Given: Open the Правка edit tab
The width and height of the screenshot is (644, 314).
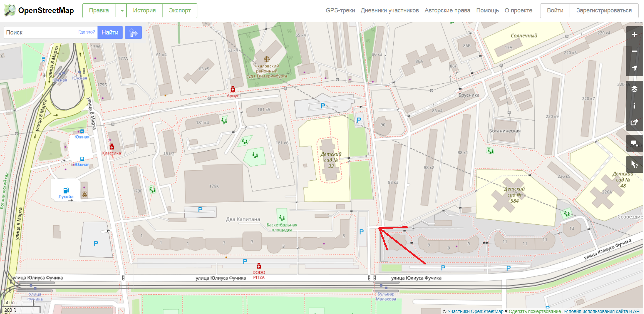Looking at the screenshot, I should 99,11.
